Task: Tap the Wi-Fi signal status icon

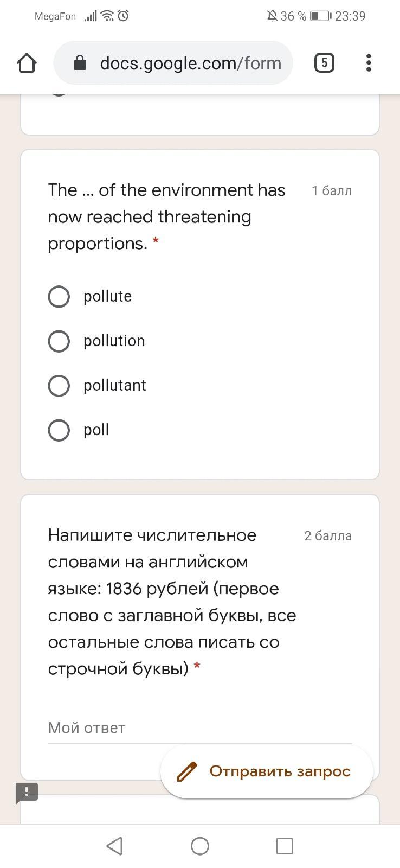Action: click(x=108, y=16)
